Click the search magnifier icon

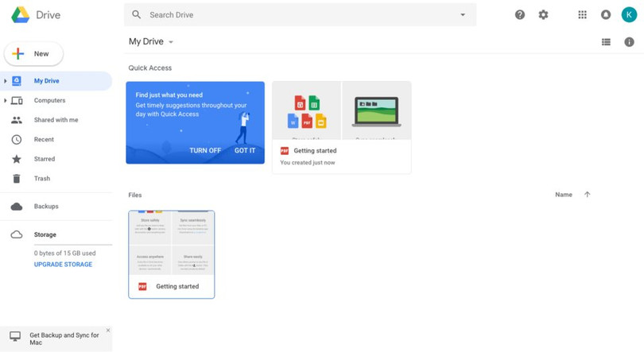click(x=137, y=15)
